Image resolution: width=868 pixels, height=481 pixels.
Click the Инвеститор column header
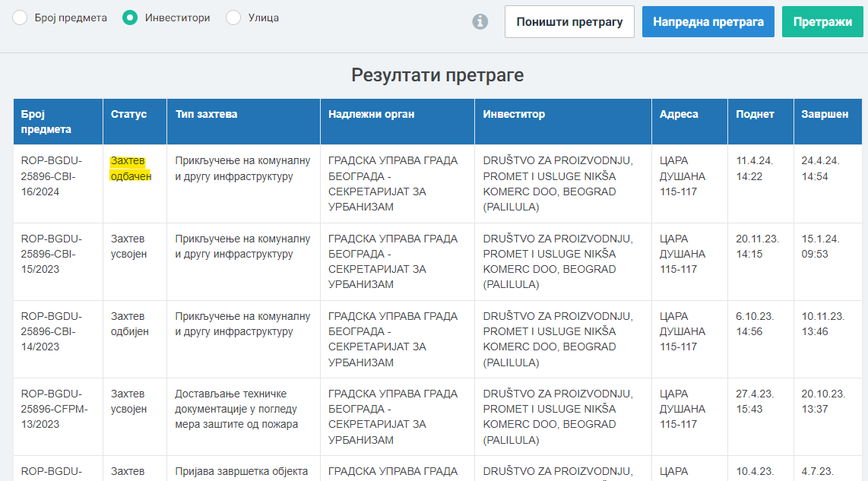pos(514,114)
